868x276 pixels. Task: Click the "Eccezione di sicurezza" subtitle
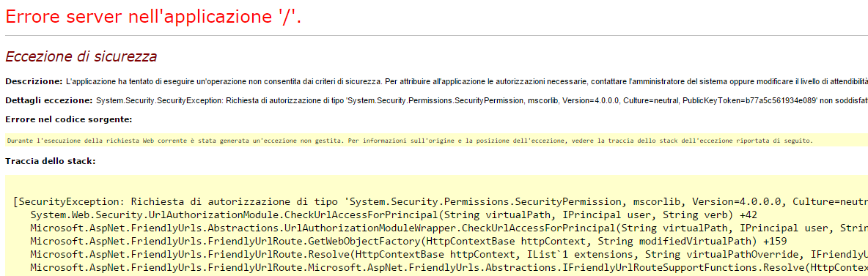pos(81,56)
